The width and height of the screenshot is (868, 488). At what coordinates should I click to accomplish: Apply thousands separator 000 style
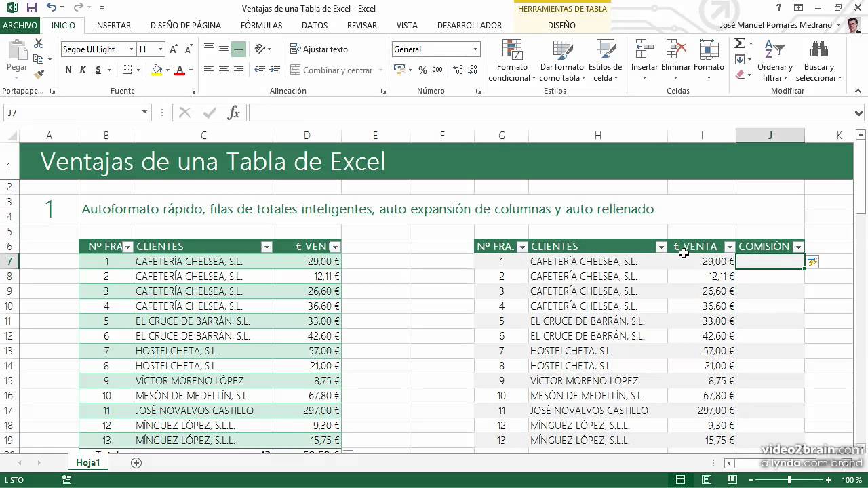pyautogui.click(x=437, y=70)
